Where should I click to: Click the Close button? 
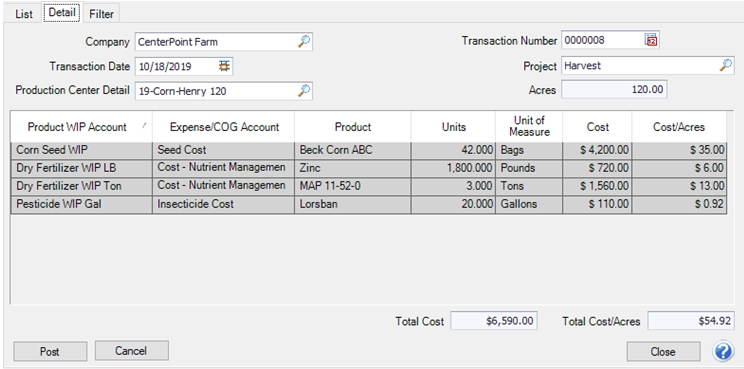click(x=663, y=351)
